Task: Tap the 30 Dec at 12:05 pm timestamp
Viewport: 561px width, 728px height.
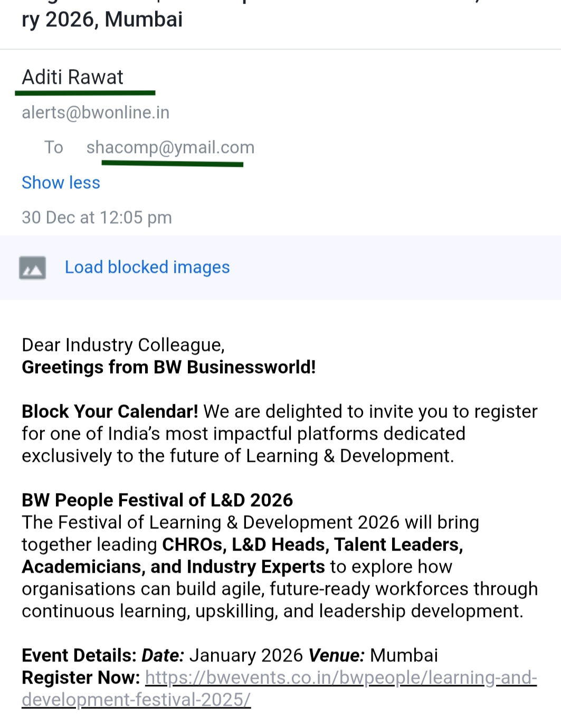Action: point(97,218)
